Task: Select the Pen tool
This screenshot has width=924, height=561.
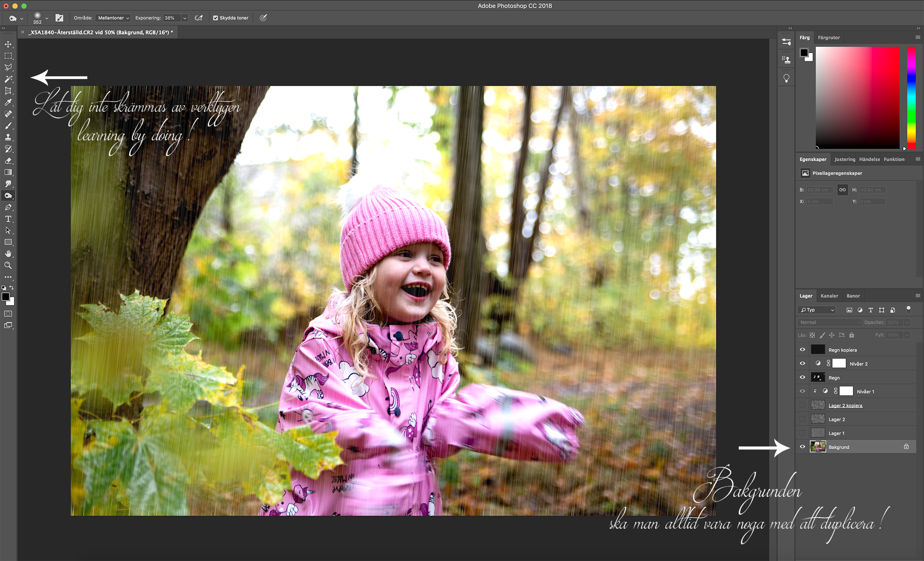Action: (x=8, y=207)
